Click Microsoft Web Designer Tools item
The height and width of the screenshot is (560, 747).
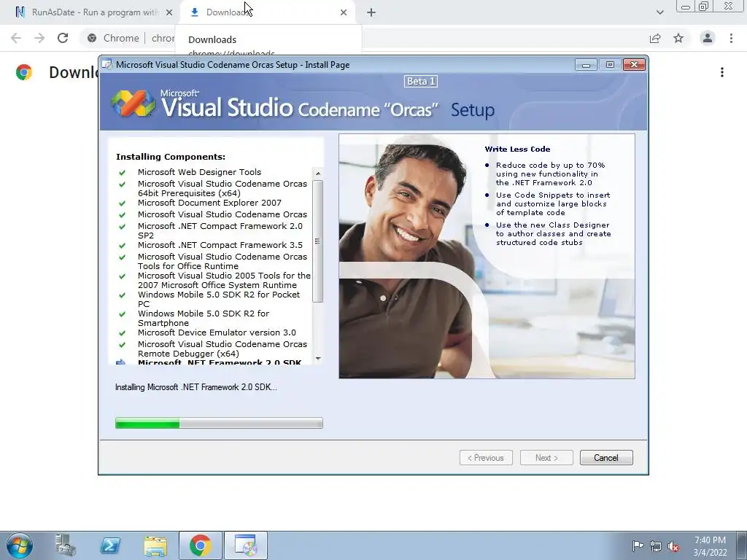point(199,172)
